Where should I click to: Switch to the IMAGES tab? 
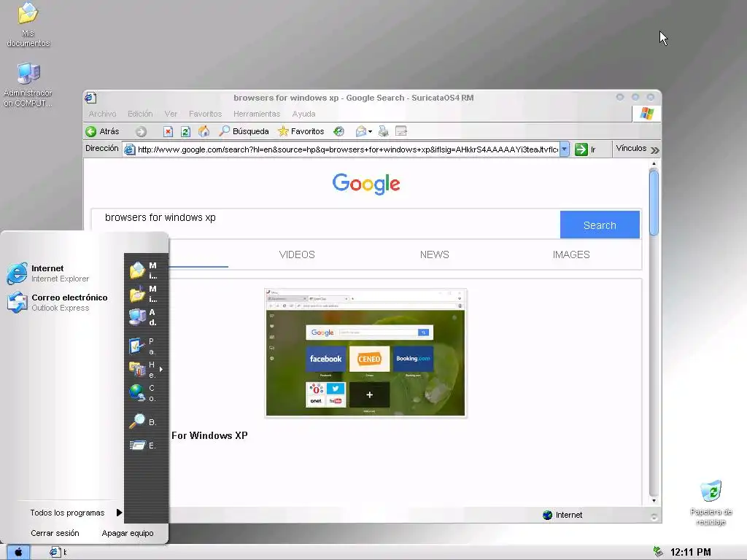[x=571, y=254]
